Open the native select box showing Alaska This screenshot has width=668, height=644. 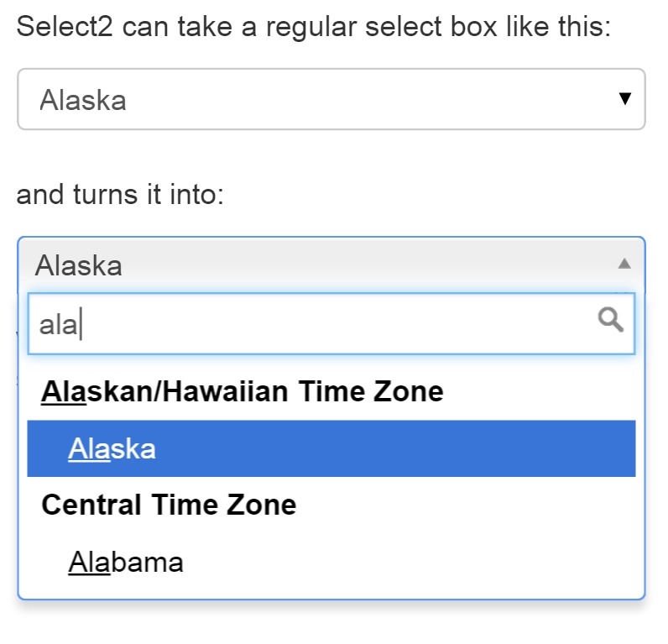tap(331, 100)
